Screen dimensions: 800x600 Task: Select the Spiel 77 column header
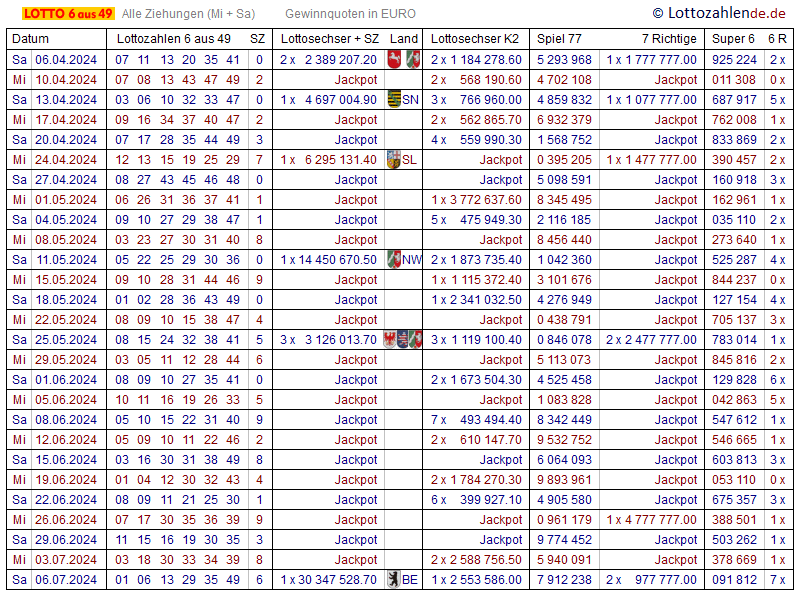pos(559,39)
